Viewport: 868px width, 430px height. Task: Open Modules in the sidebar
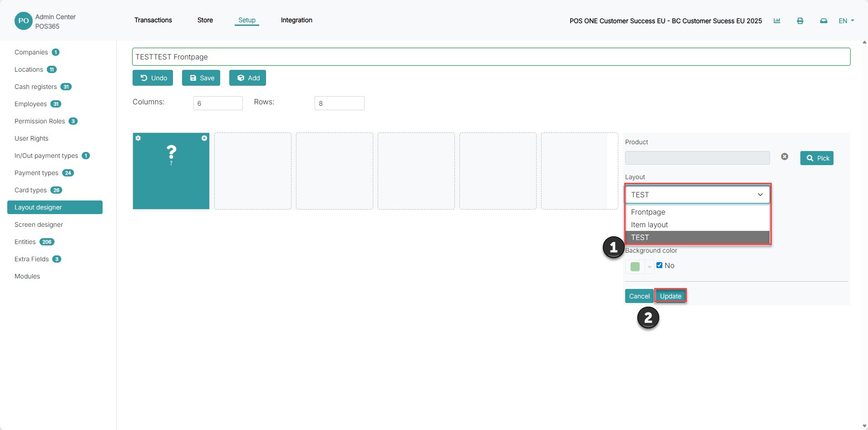point(27,276)
